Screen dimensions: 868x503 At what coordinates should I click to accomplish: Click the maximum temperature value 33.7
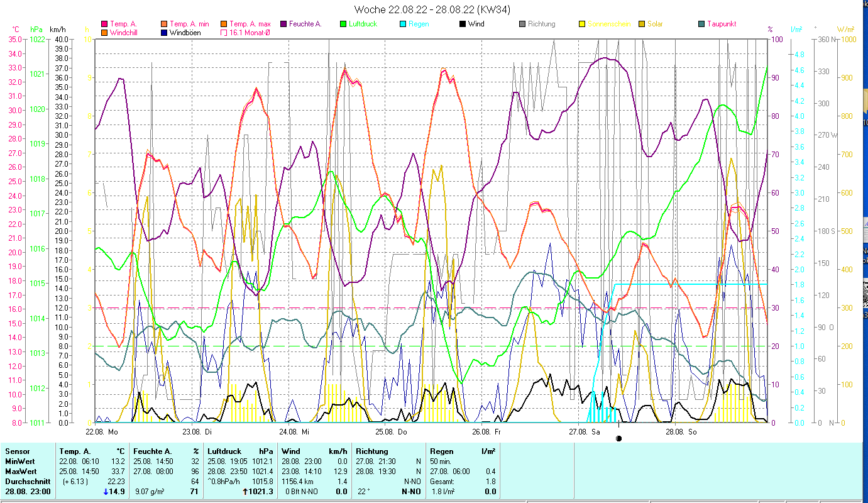[118, 472]
